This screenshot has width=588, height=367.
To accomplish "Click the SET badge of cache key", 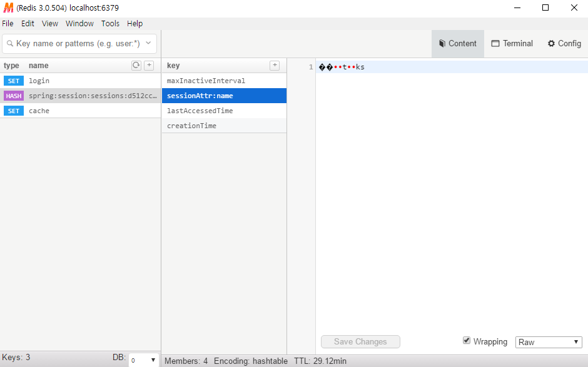I will (x=14, y=111).
